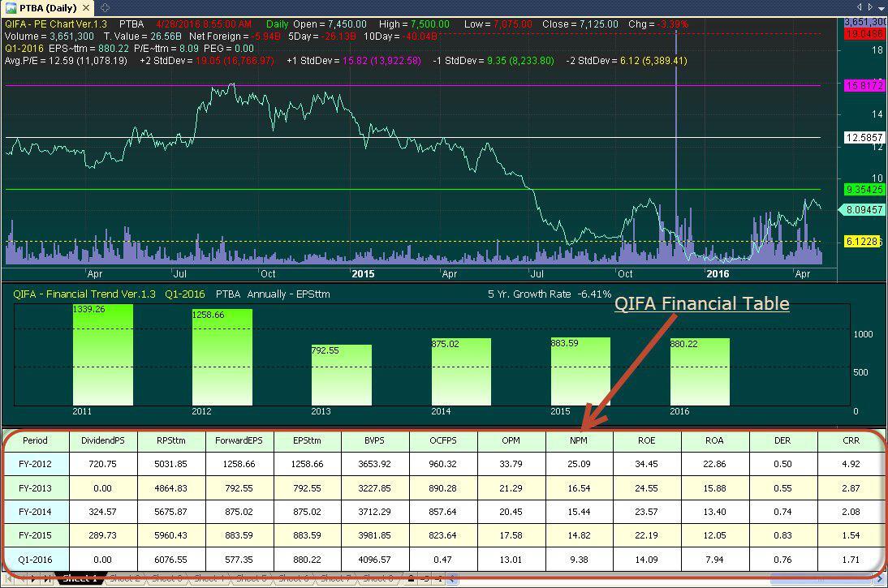The width and height of the screenshot is (888, 588).
Task: Select the PTBA (Daily) chart tab
Action: pyautogui.click(x=49, y=7)
